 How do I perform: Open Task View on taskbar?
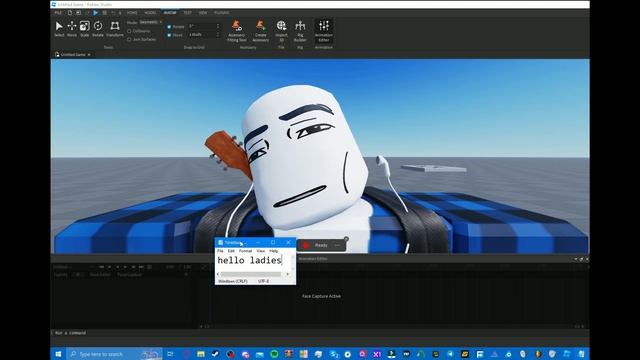click(x=171, y=354)
